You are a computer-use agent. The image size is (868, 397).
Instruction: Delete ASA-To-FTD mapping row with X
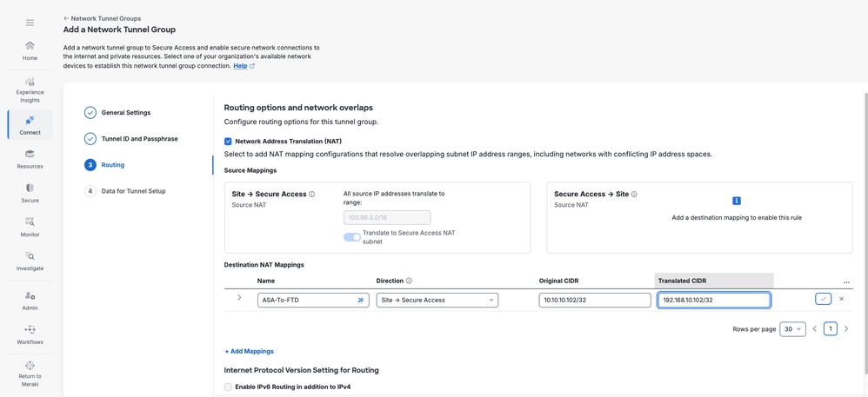coord(841,299)
